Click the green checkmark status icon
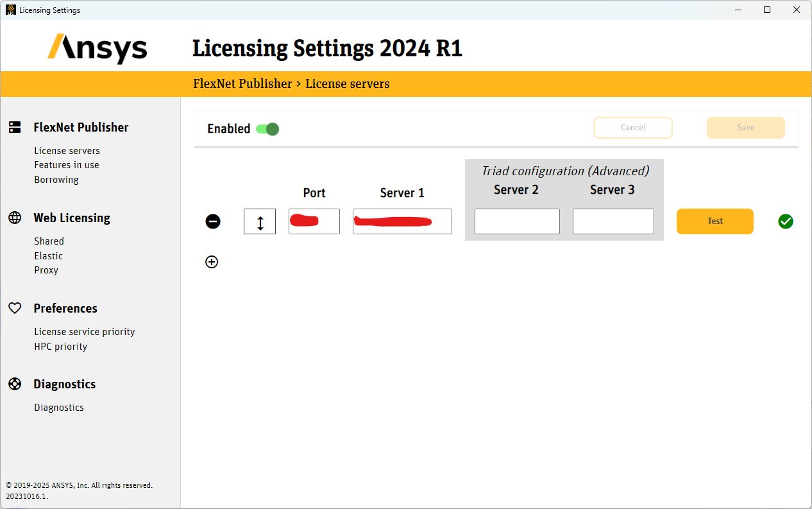Screen dimensions: 812x509 click(x=786, y=221)
